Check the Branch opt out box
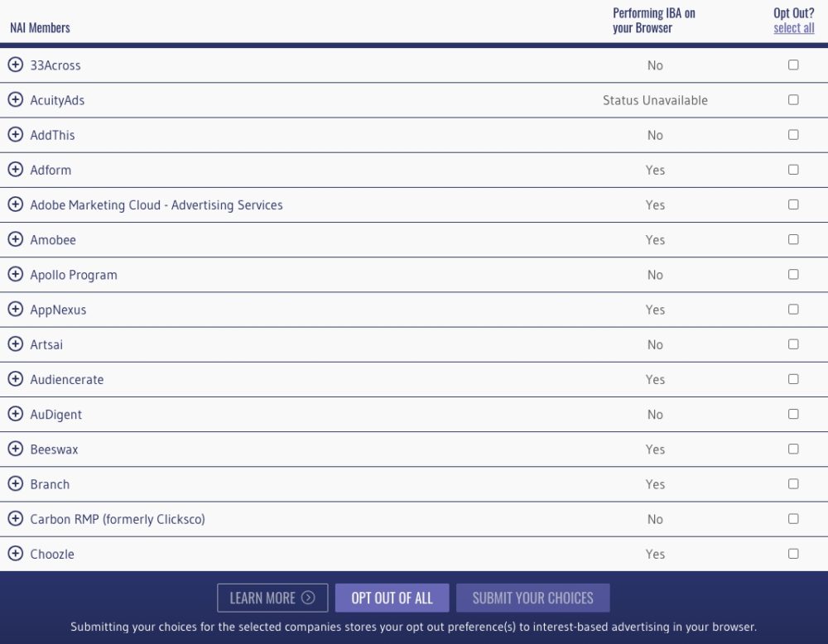The image size is (828, 644). tap(793, 483)
